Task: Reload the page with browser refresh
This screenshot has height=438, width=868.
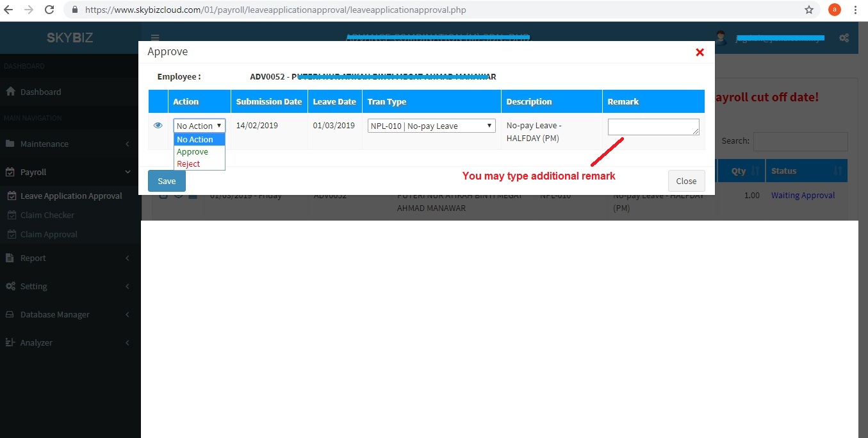Action: coord(49,10)
